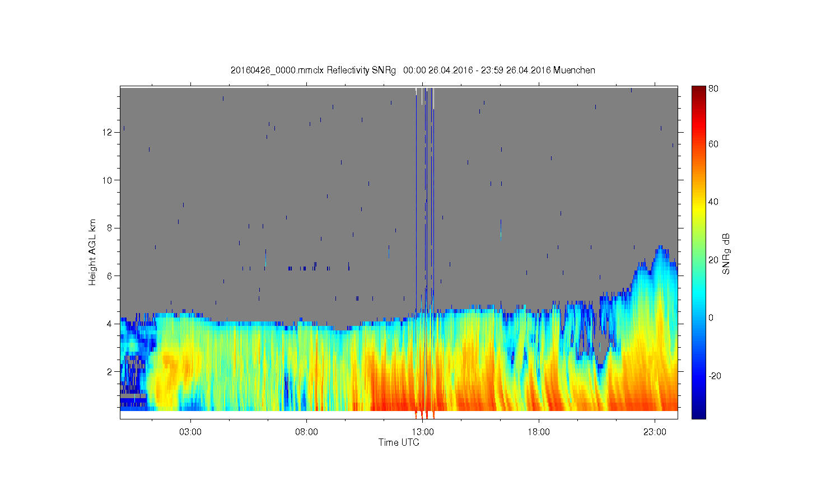The image size is (840, 504).
Task: Click the colorbar value '80'
Action: pos(713,88)
